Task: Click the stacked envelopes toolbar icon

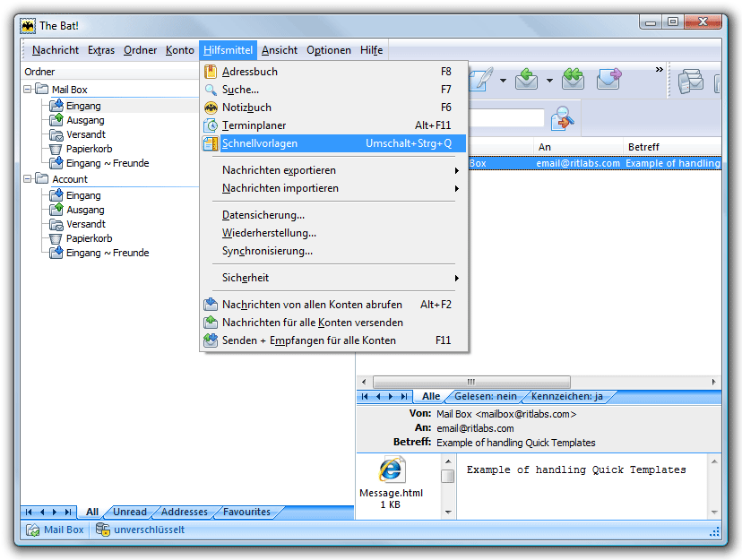Action: point(690,82)
